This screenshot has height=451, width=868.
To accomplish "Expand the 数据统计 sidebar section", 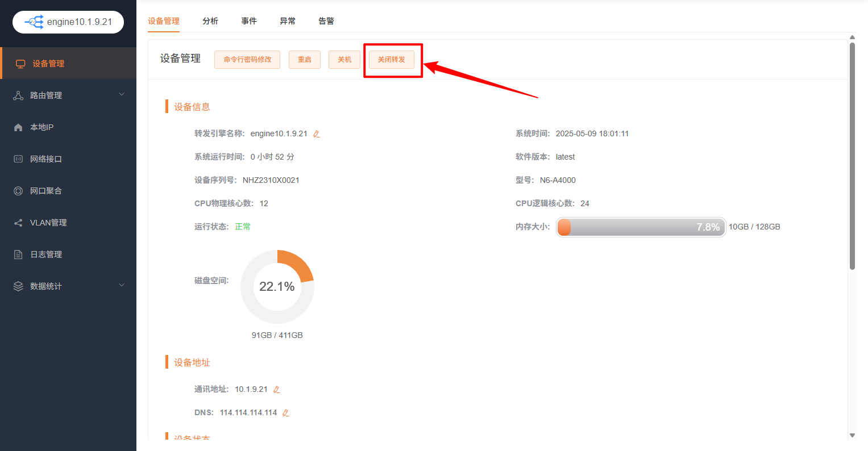I will (x=122, y=286).
